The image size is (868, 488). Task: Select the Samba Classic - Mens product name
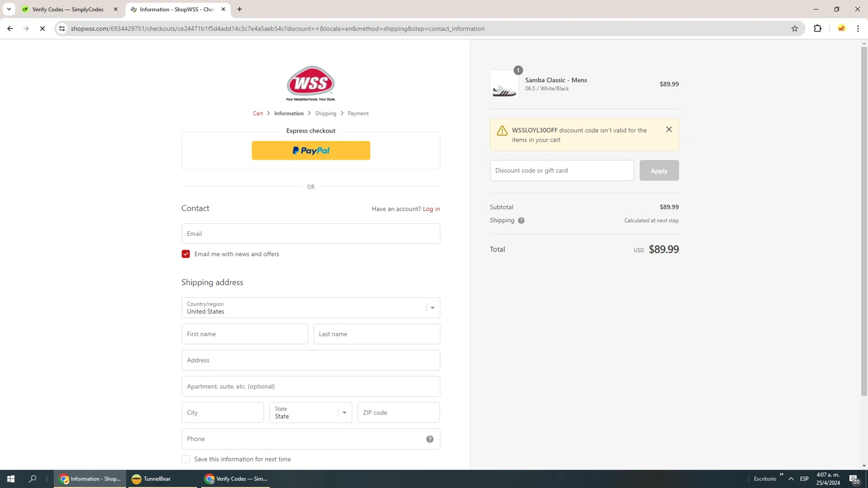[x=556, y=80]
